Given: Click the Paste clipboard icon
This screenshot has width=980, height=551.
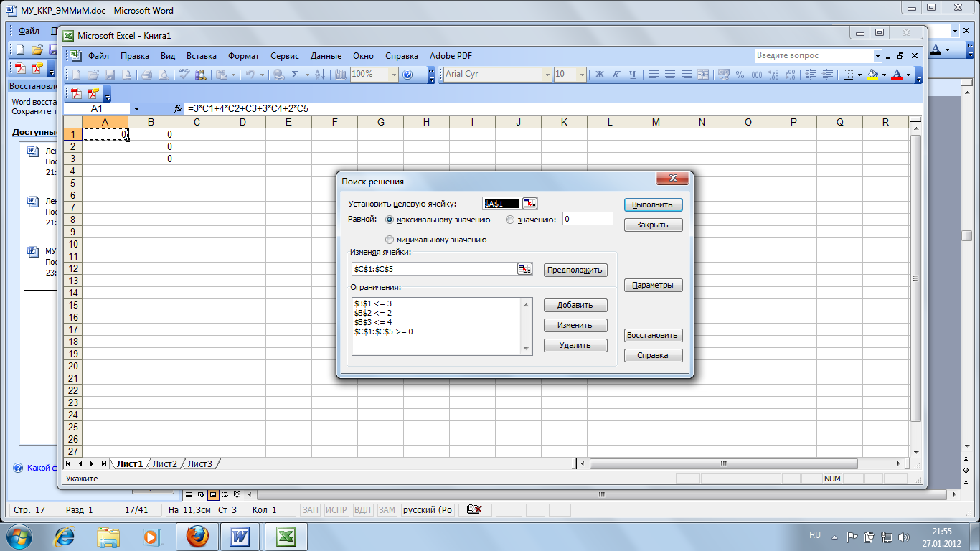Looking at the screenshot, I should 221,74.
